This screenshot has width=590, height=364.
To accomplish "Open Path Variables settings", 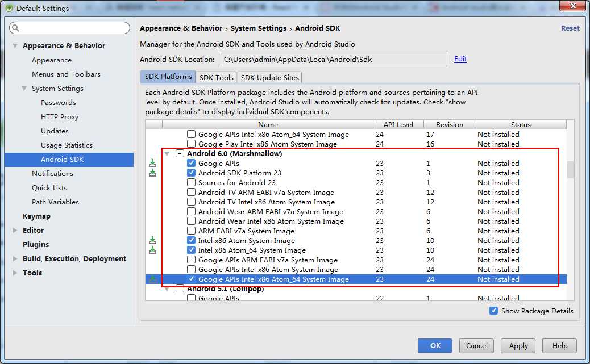I will [55, 202].
